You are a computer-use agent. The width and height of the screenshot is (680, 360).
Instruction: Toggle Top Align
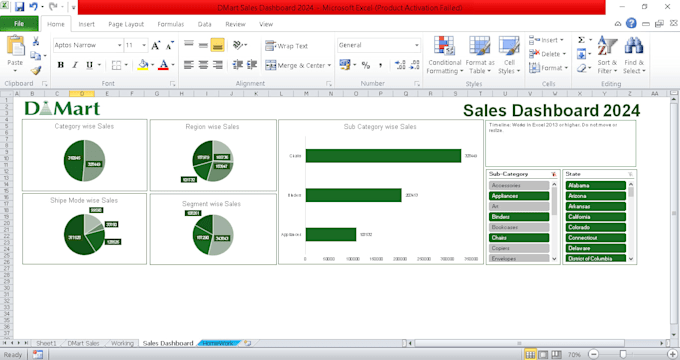189,45
